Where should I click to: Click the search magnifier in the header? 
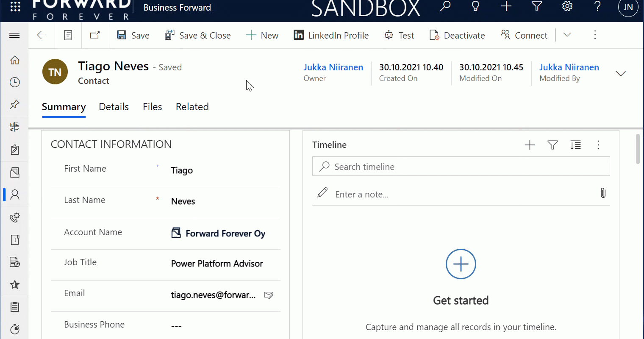click(445, 6)
